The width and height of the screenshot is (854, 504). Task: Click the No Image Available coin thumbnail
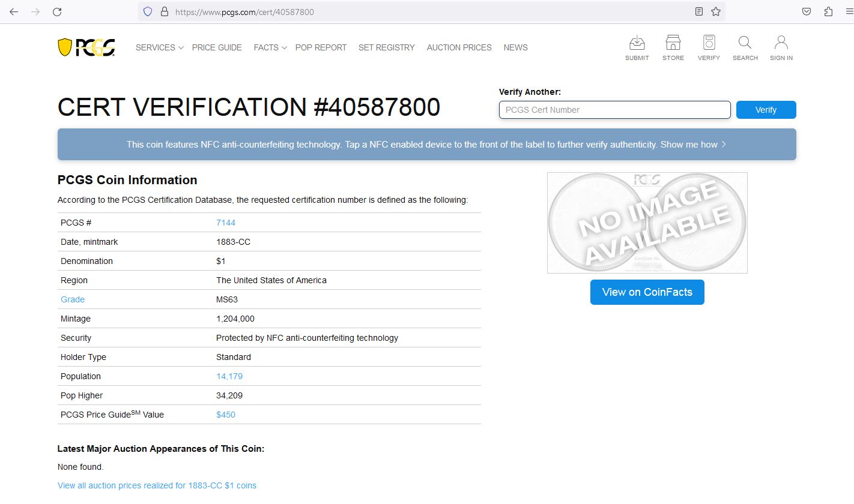coord(647,223)
